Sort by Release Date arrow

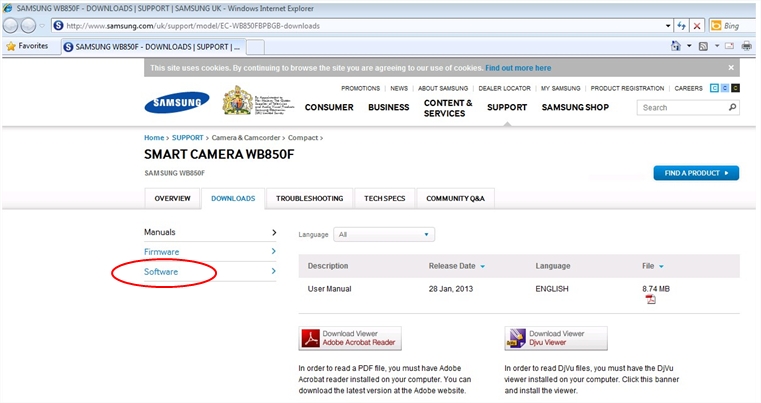click(482, 266)
